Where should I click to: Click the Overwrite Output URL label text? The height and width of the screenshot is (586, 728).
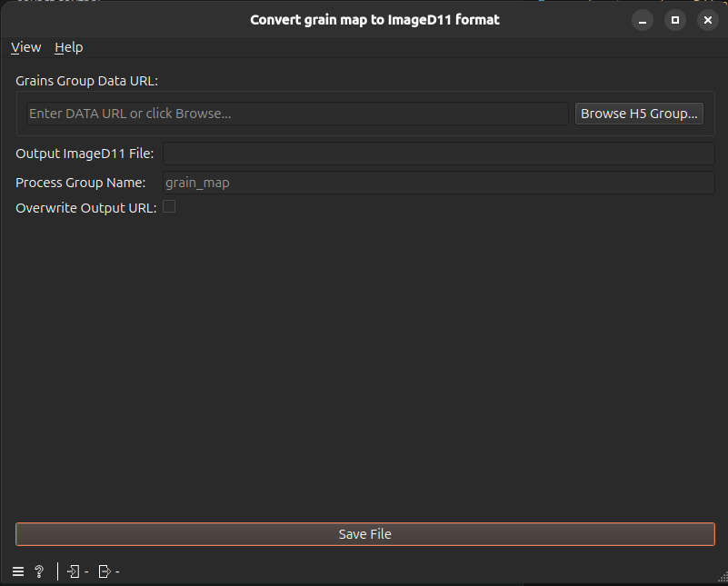(86, 208)
